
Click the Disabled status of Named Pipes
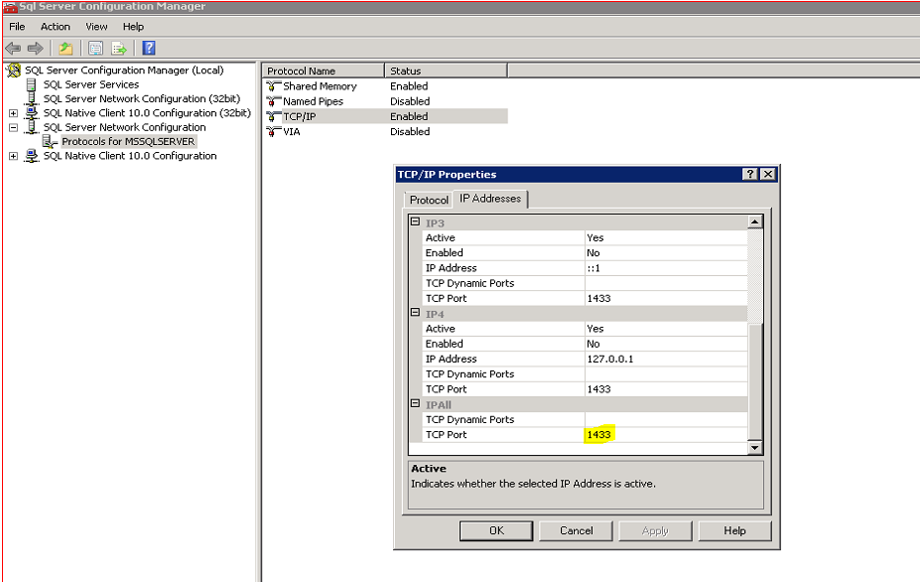pyautogui.click(x=410, y=101)
